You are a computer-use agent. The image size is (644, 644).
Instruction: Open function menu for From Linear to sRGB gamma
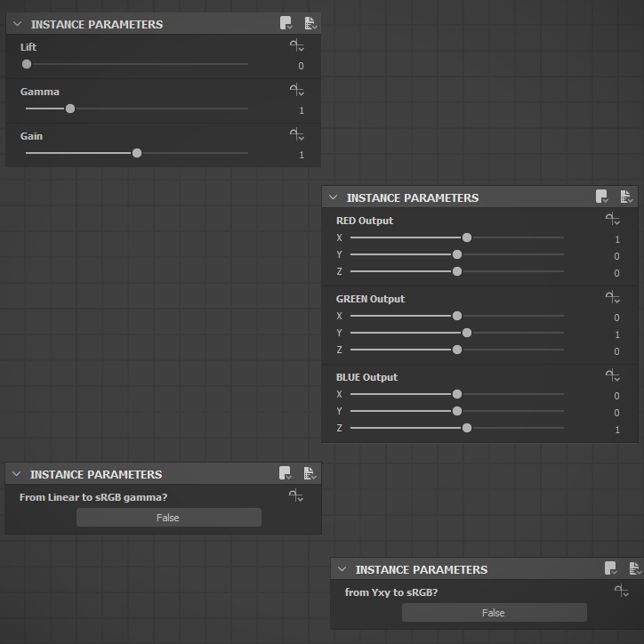point(295,495)
